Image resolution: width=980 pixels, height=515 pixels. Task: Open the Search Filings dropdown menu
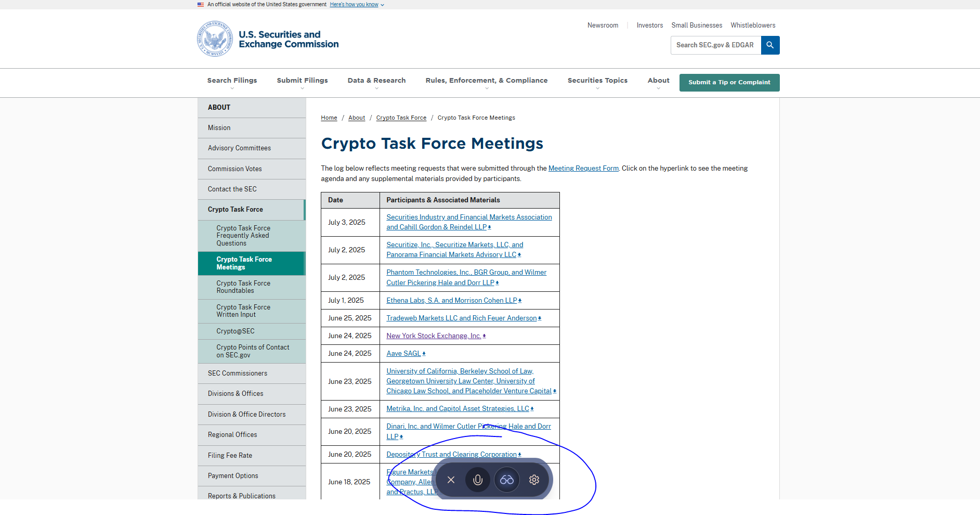tap(232, 82)
